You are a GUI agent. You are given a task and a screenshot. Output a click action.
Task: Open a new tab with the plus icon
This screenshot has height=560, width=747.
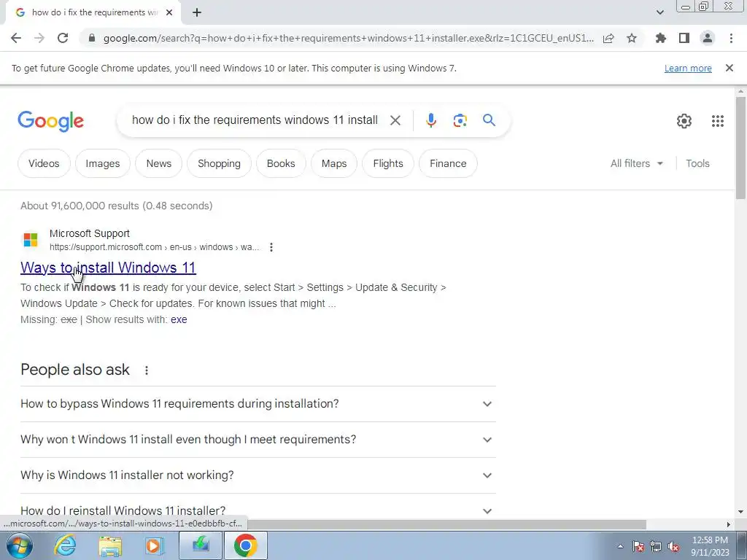(197, 13)
